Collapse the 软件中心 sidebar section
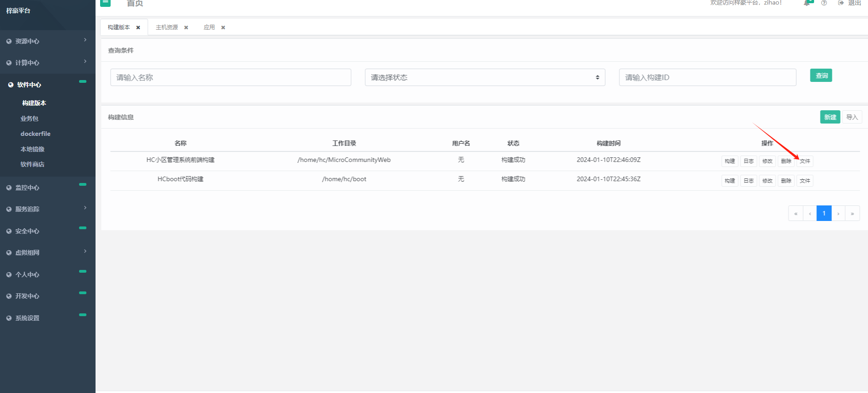Screen dimensions: 868x393 82,82
